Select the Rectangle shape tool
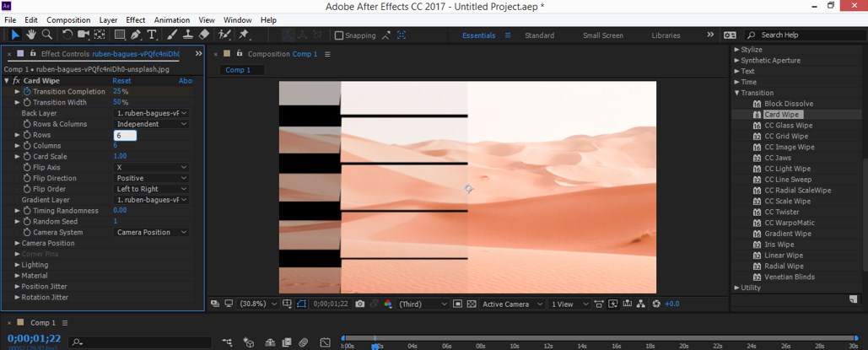Screen dimensions: 868x350 tap(120, 35)
